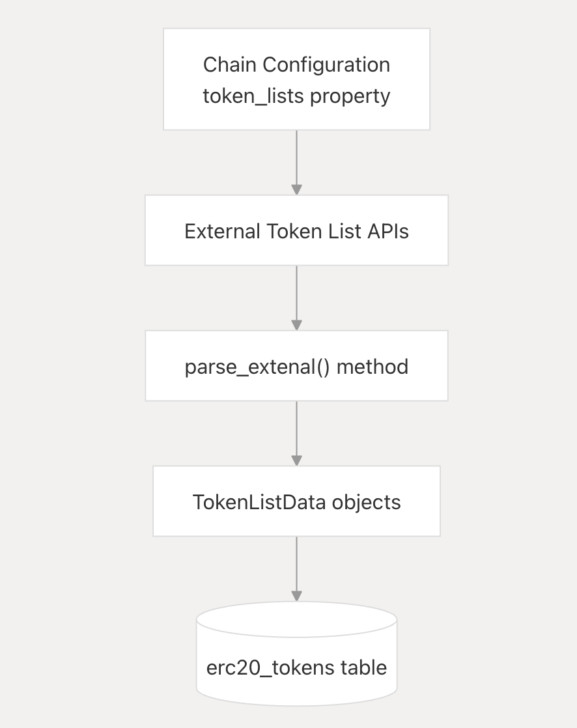Select the connector below External Token List APIs

coord(296,292)
